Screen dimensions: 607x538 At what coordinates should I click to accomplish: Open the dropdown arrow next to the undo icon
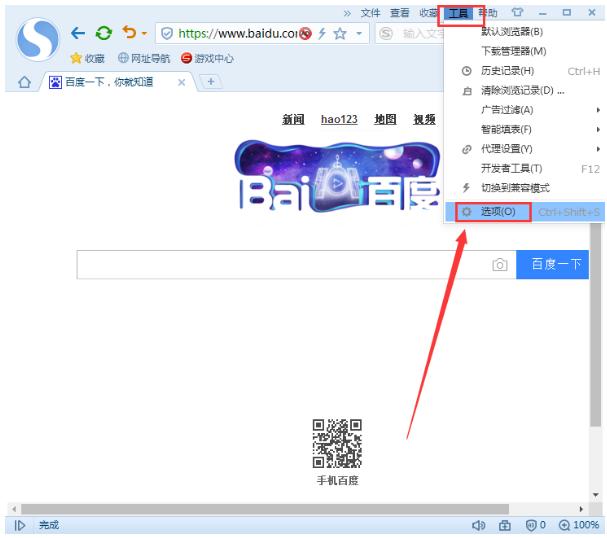point(144,34)
